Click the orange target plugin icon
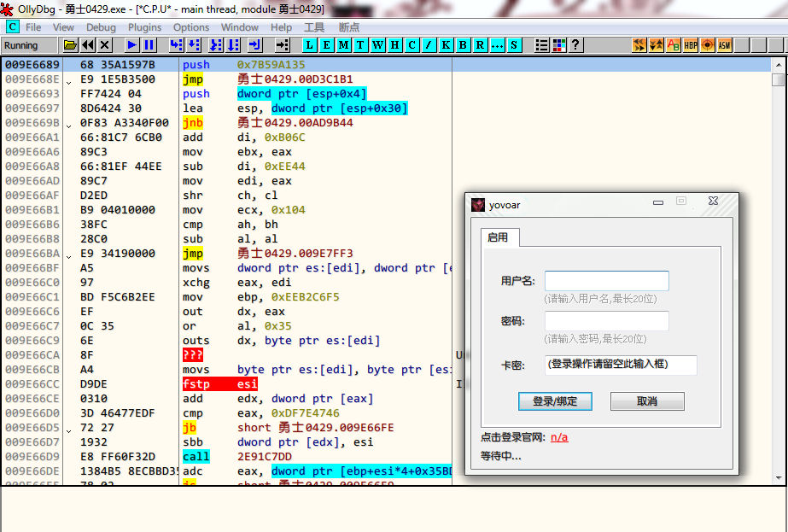This screenshot has width=788, height=532. [x=708, y=45]
